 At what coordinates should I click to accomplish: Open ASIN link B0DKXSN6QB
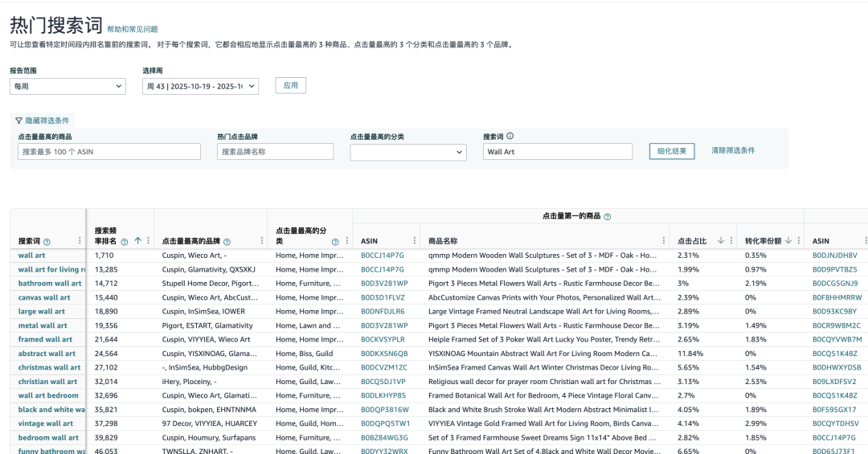384,354
